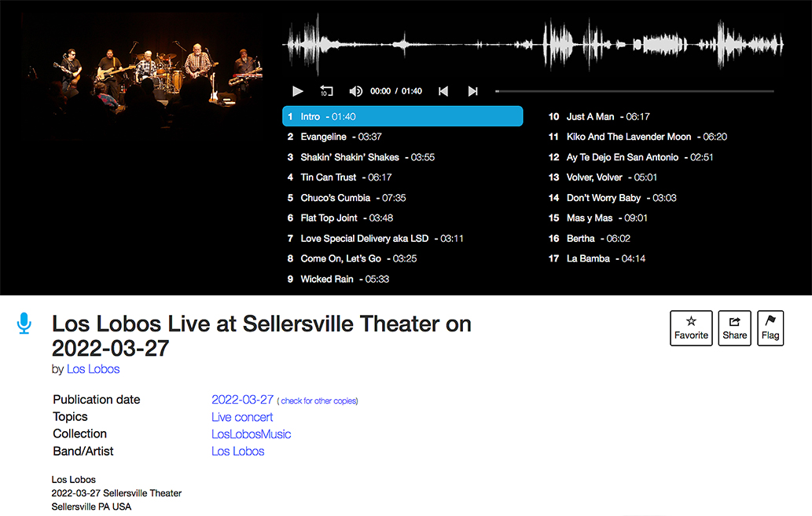The height and width of the screenshot is (516, 812).
Task: Click the playback progress seek bar
Action: coord(634,91)
